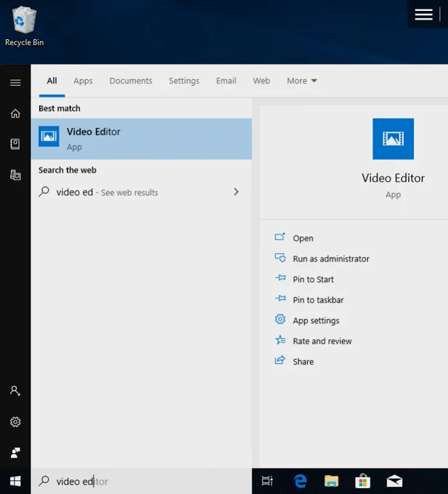
Task: Open Microsoft Store from the taskbar
Action: coord(362,481)
